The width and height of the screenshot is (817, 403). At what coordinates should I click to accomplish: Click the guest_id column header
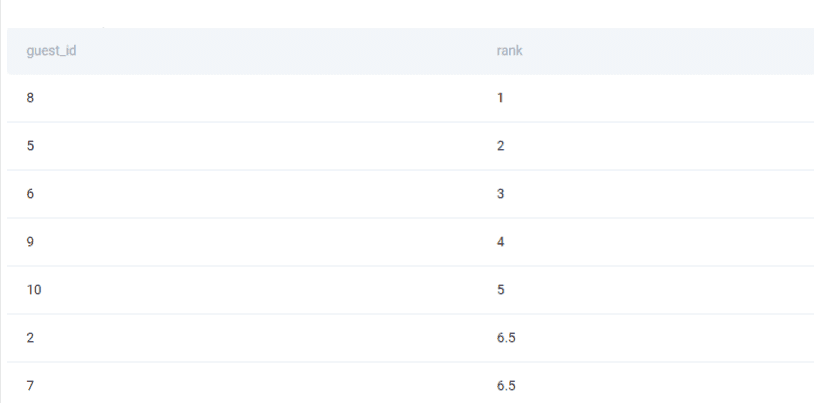[x=51, y=51]
